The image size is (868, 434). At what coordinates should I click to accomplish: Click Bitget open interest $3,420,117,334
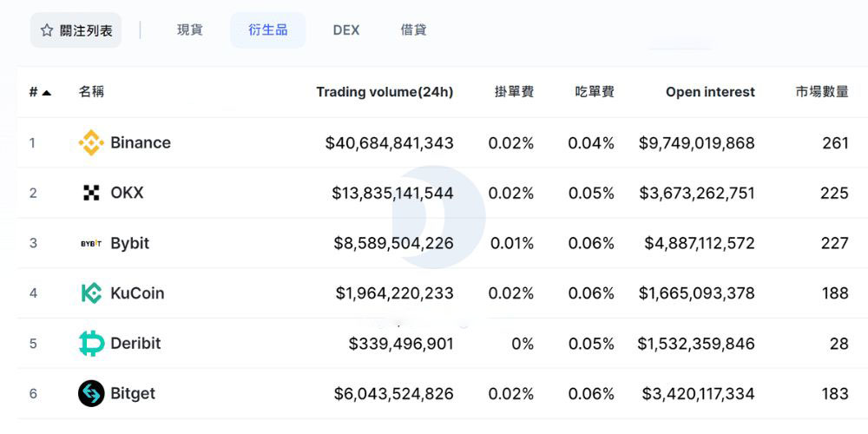pos(699,394)
